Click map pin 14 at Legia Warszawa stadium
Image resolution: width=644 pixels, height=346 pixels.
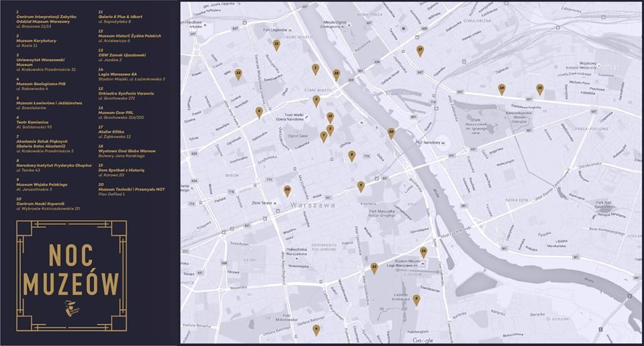coord(423,251)
